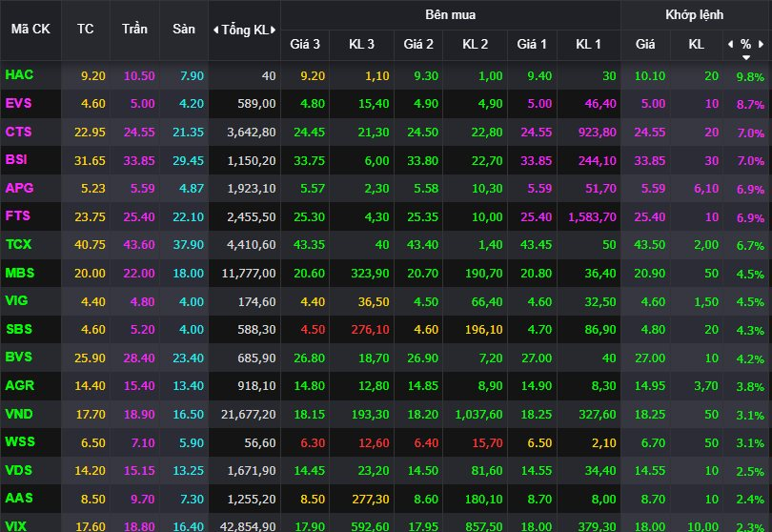Open stock symbol APG
This screenshot has height=532, width=772.
click(19, 188)
